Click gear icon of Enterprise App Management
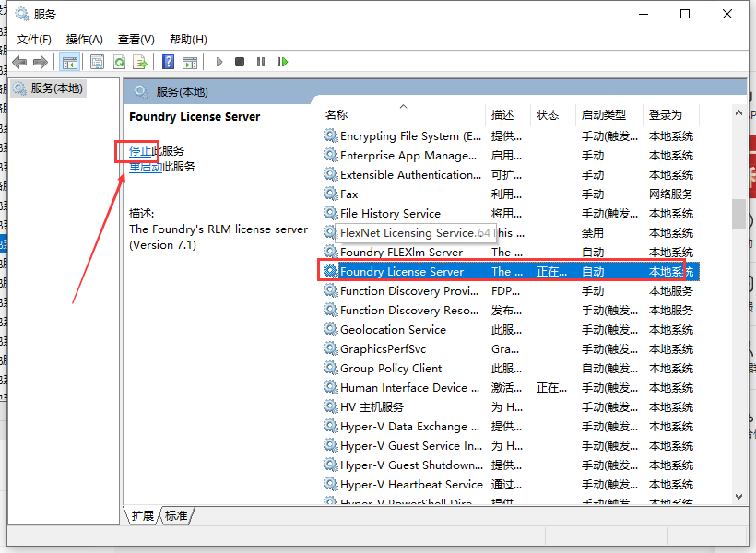756x553 pixels. [x=330, y=155]
